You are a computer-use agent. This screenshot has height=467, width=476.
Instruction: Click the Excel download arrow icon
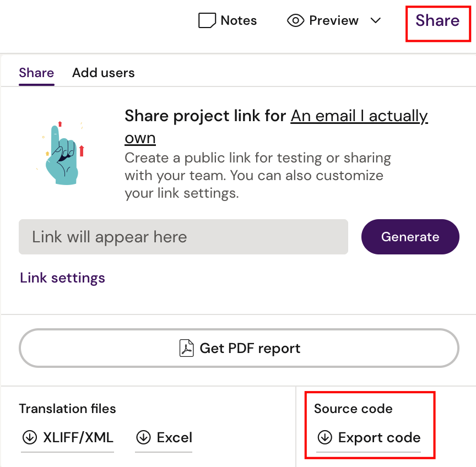(143, 438)
